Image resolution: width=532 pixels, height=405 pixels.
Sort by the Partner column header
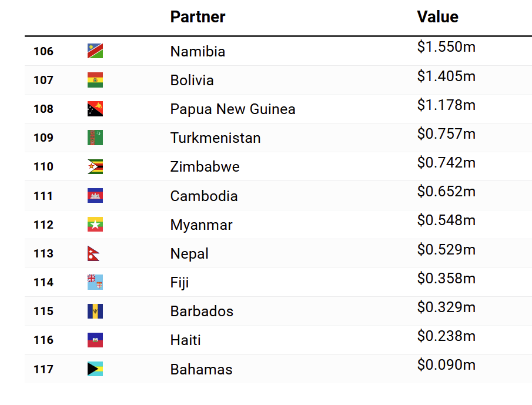pyautogui.click(x=198, y=16)
